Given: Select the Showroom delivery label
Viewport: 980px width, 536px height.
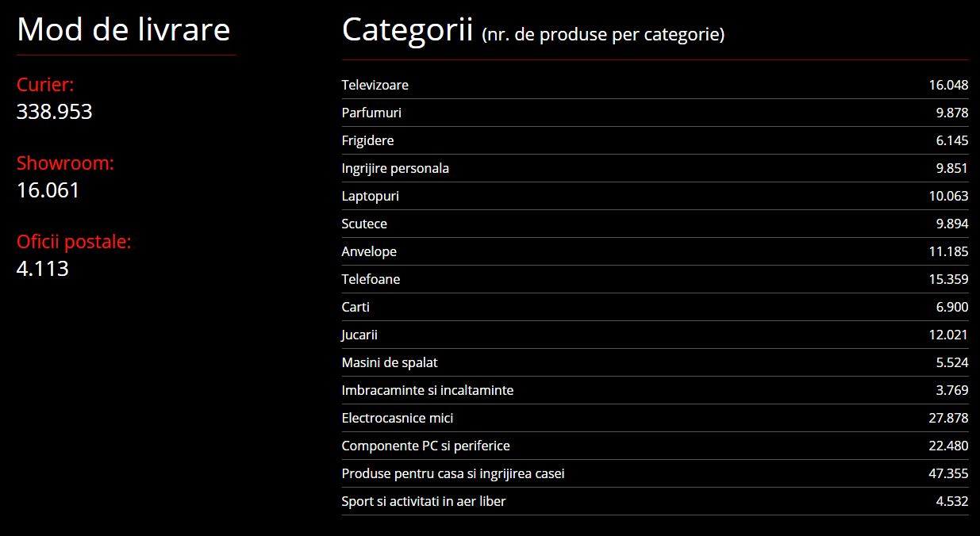Looking at the screenshot, I should (65, 163).
